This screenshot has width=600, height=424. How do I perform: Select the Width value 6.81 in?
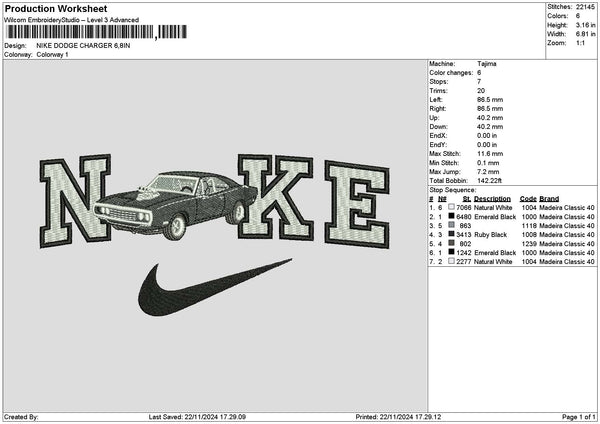(585, 34)
